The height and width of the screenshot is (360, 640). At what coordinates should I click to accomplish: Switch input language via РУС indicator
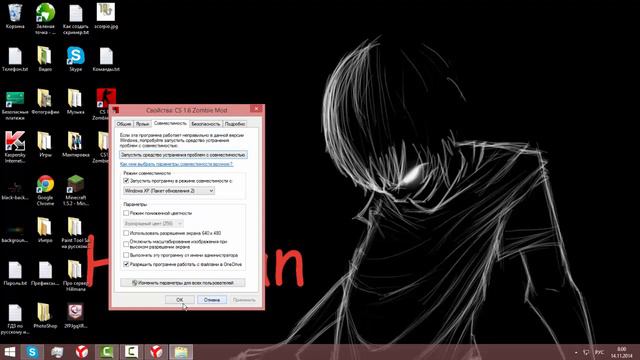(599, 352)
